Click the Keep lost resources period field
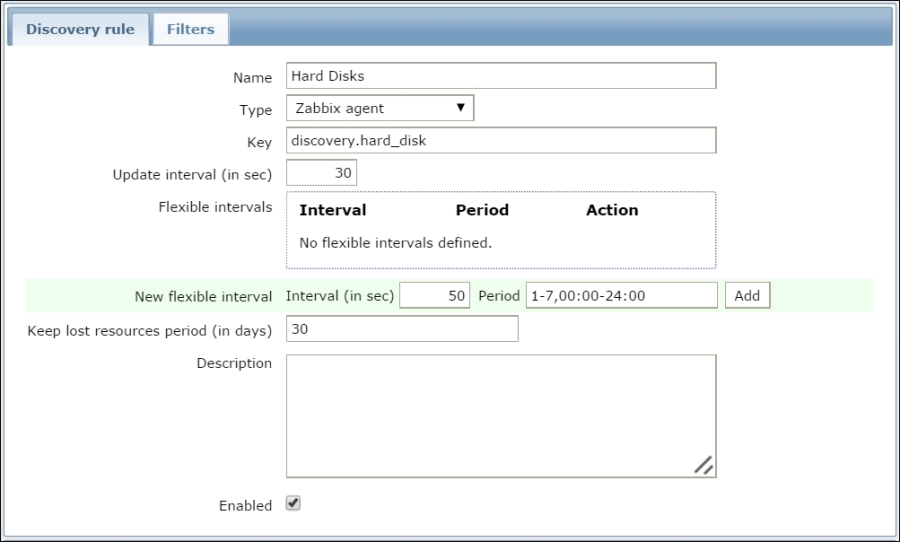Screen dimensions: 900x542 tap(402, 329)
